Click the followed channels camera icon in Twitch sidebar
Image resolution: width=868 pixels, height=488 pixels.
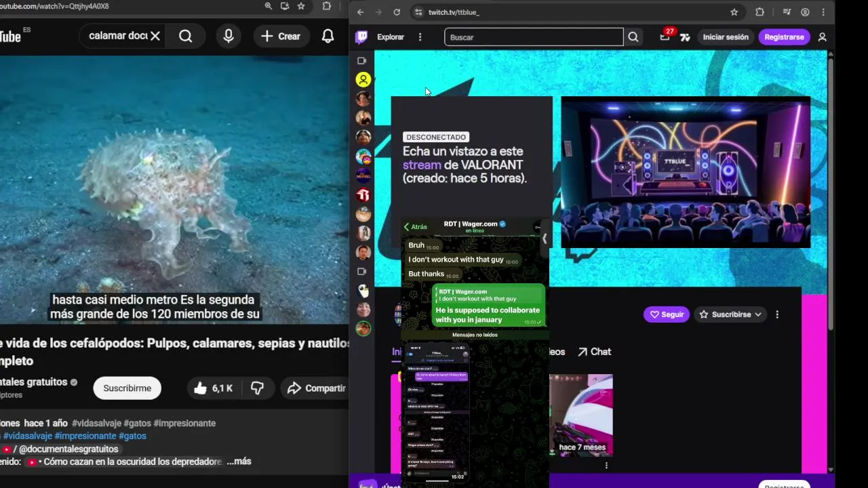361,61
